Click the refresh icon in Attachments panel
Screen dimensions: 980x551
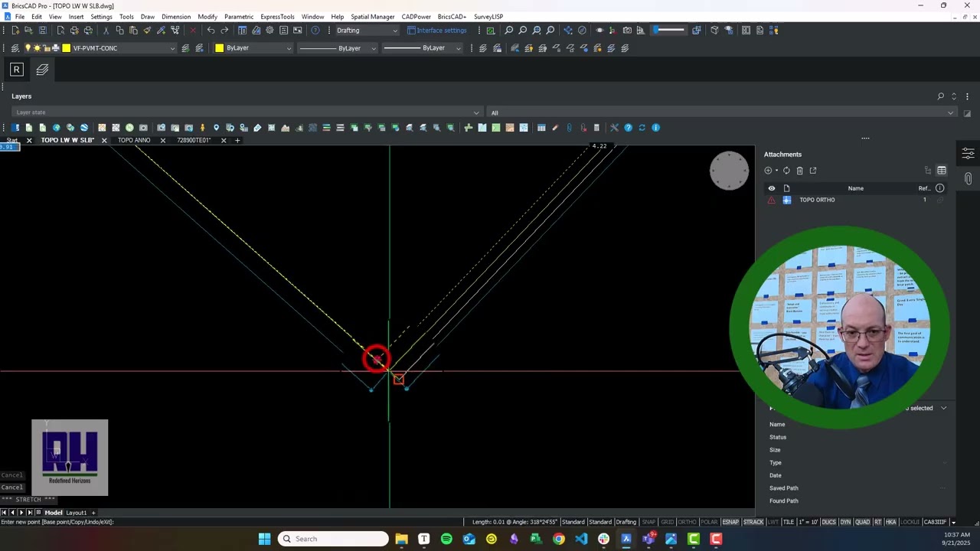coord(786,171)
